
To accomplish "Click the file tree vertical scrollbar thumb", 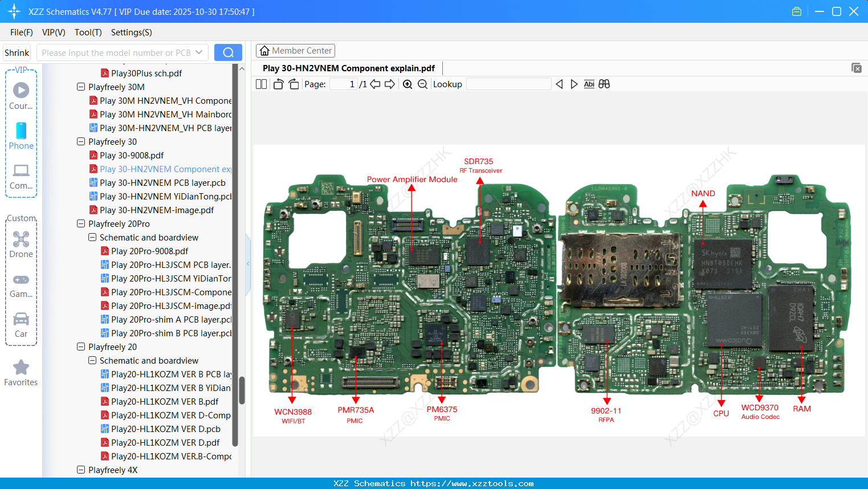I will click(242, 390).
